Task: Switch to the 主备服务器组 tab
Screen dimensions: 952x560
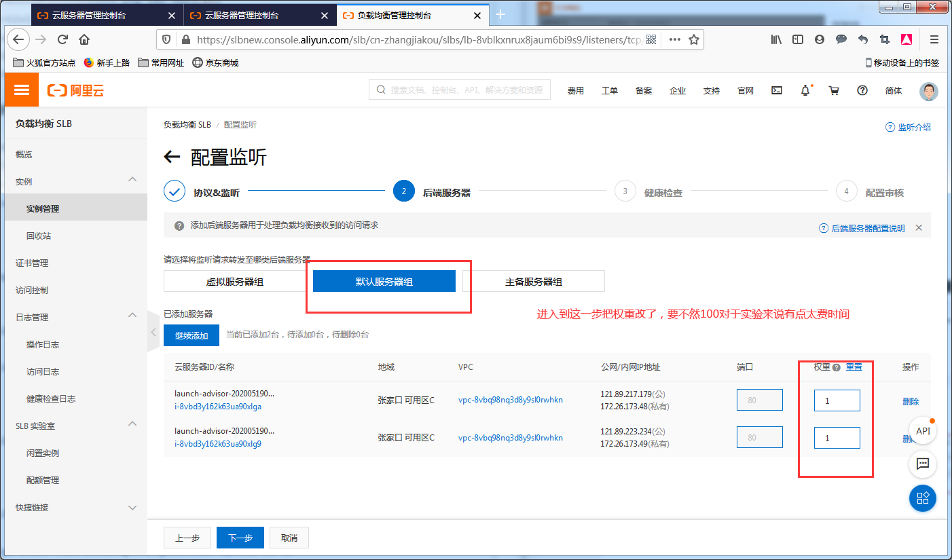Action: point(534,280)
